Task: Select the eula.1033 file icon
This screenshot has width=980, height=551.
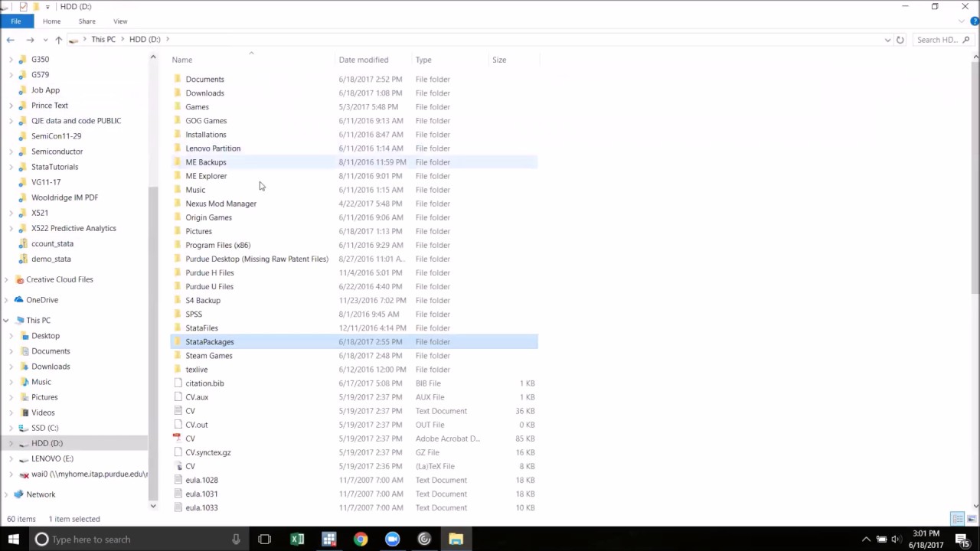Action: [x=178, y=507]
